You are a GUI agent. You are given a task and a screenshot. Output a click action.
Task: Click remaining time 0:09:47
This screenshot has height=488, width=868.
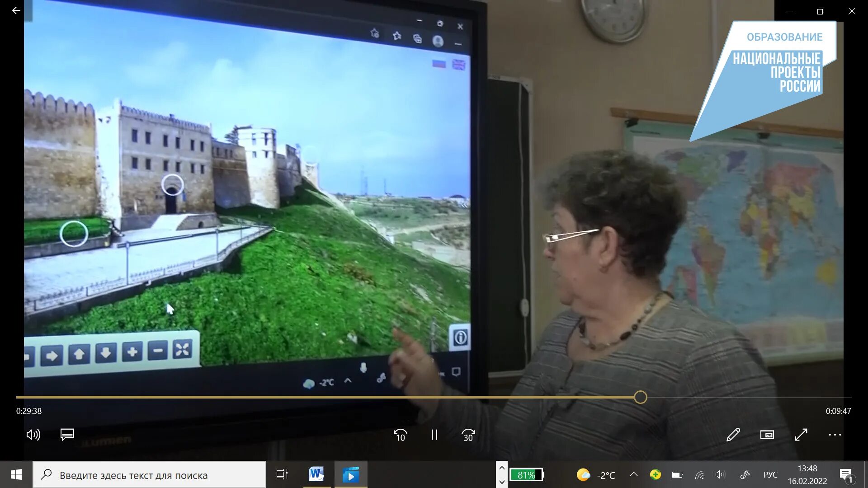click(x=838, y=411)
